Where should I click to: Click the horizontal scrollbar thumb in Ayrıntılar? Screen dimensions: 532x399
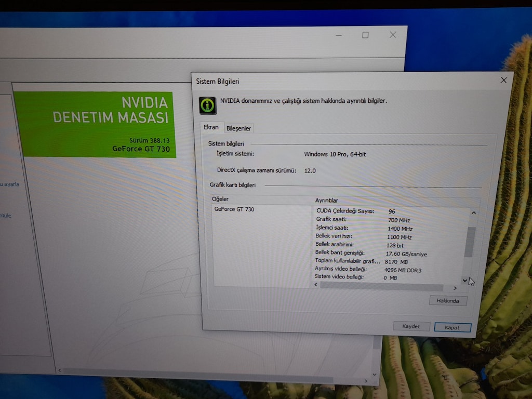click(x=381, y=286)
